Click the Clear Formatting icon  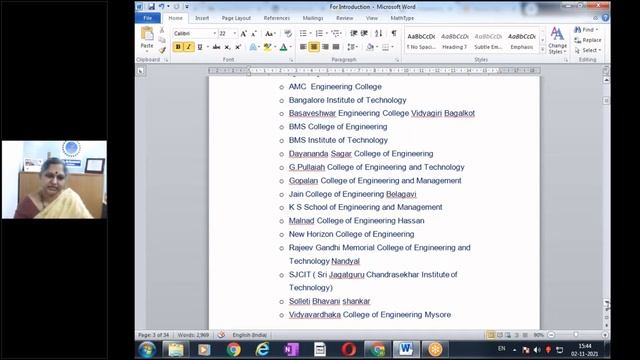288,33
